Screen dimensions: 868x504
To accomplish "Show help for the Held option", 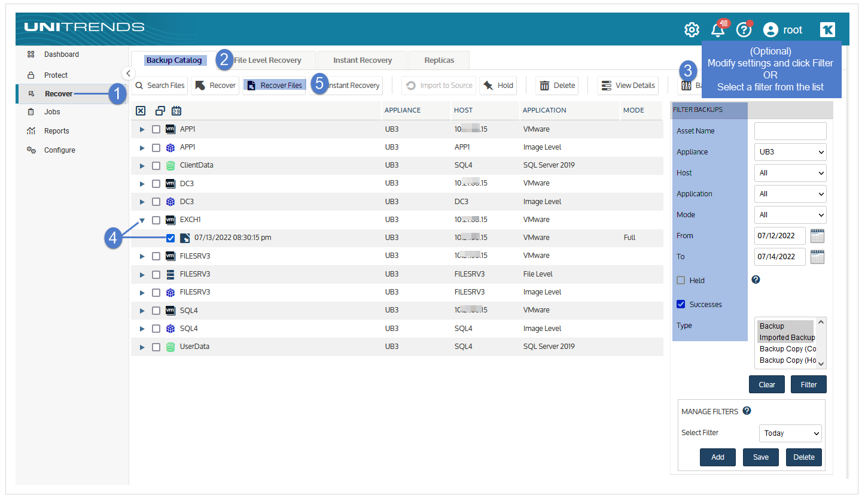I will click(756, 280).
